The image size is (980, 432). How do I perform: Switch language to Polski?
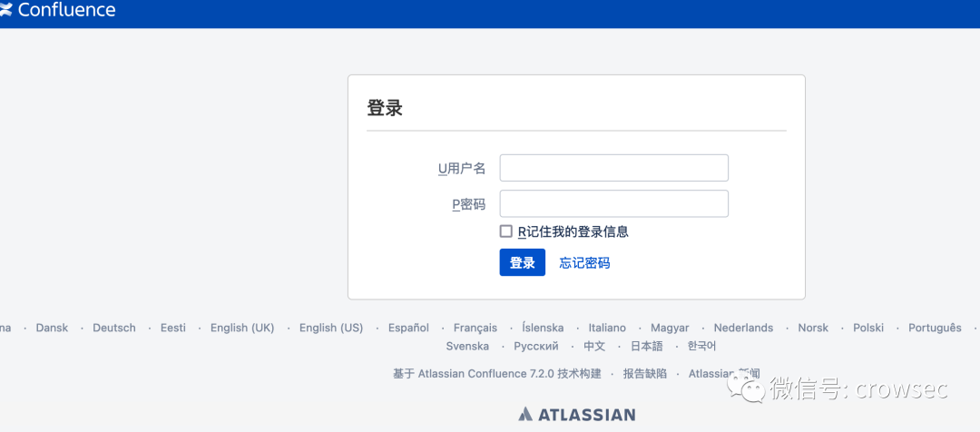pos(868,328)
